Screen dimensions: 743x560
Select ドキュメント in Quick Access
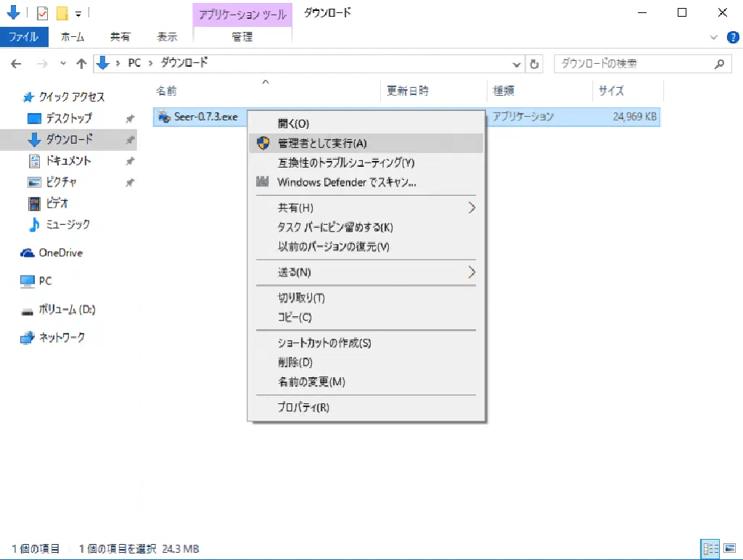(x=68, y=160)
